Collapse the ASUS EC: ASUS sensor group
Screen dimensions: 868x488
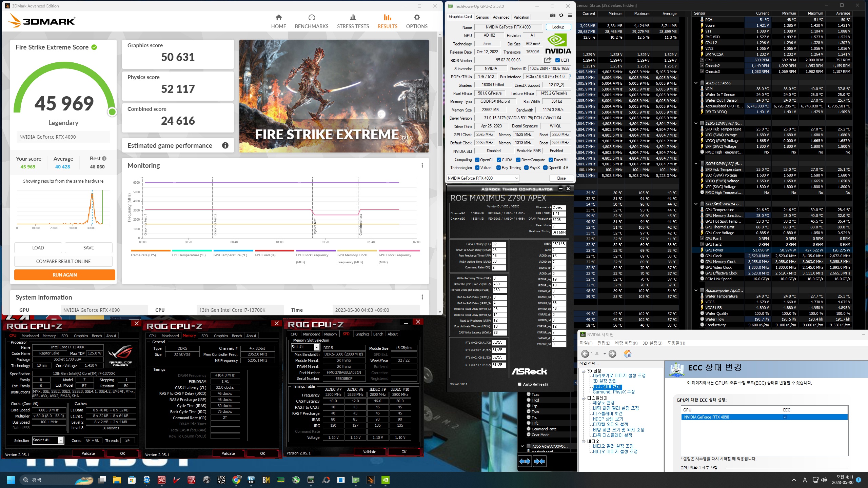(x=696, y=83)
